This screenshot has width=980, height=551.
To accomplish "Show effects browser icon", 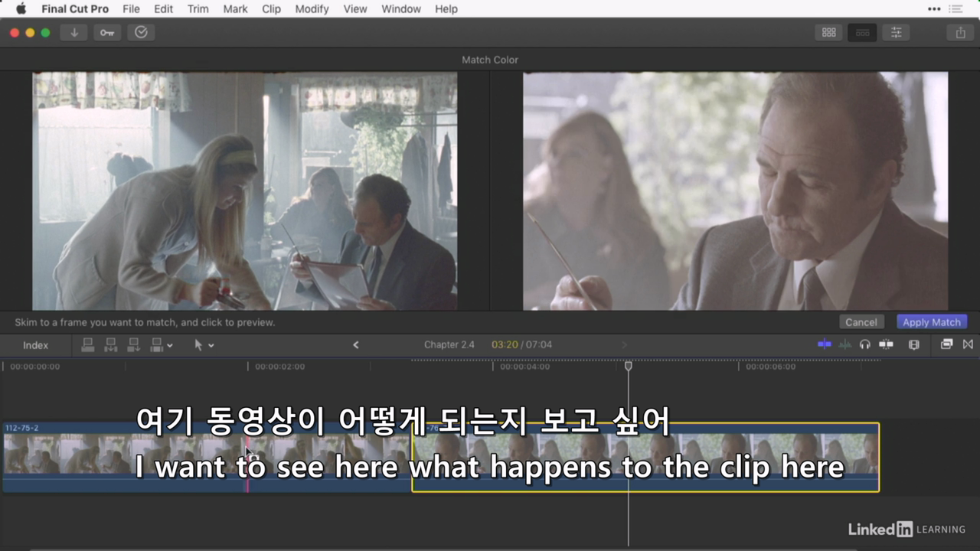I will coord(946,344).
